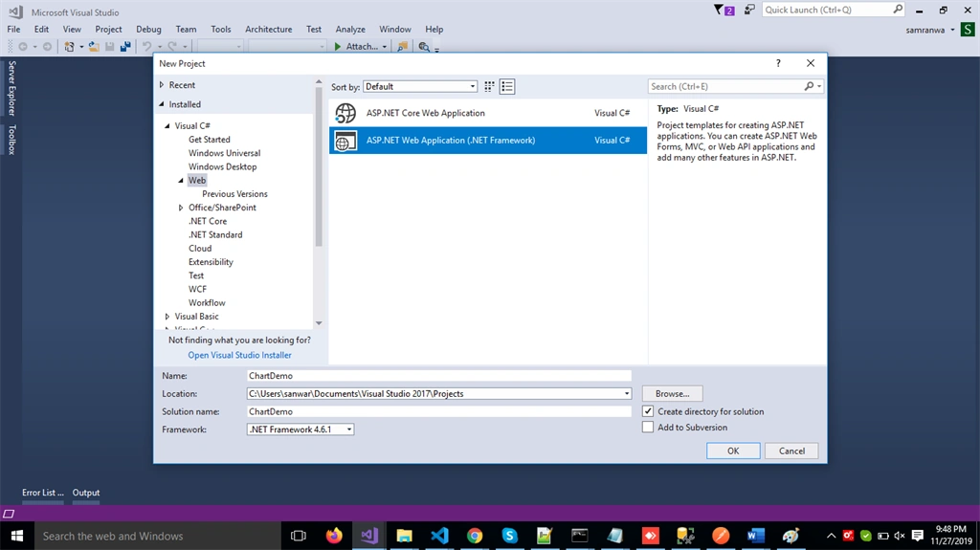Open the Debug menu

pos(148,29)
